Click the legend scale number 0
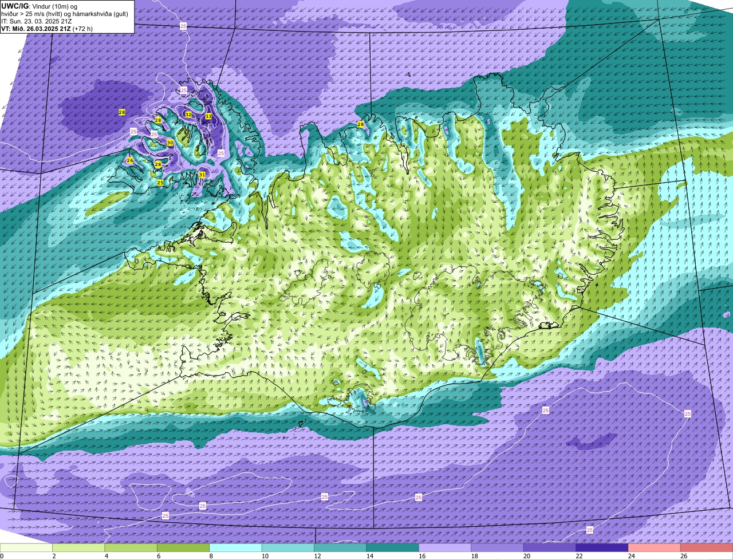Image resolution: width=733 pixels, height=560 pixels. pyautogui.click(x=2, y=556)
